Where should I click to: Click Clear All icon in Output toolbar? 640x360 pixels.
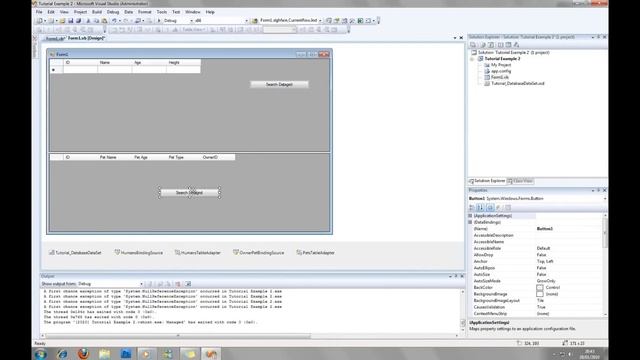coord(178,284)
